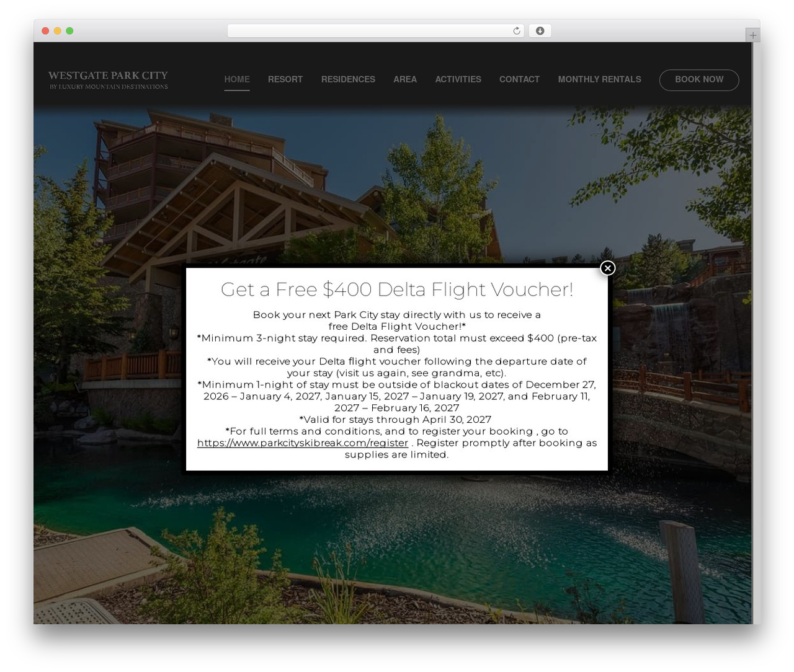Add a new browser tab

click(x=753, y=35)
